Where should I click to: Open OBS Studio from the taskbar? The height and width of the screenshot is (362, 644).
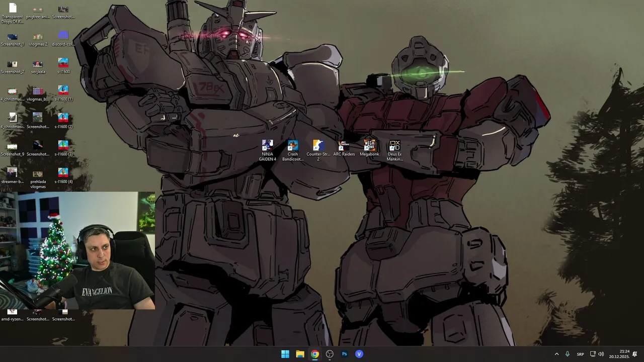(330, 354)
